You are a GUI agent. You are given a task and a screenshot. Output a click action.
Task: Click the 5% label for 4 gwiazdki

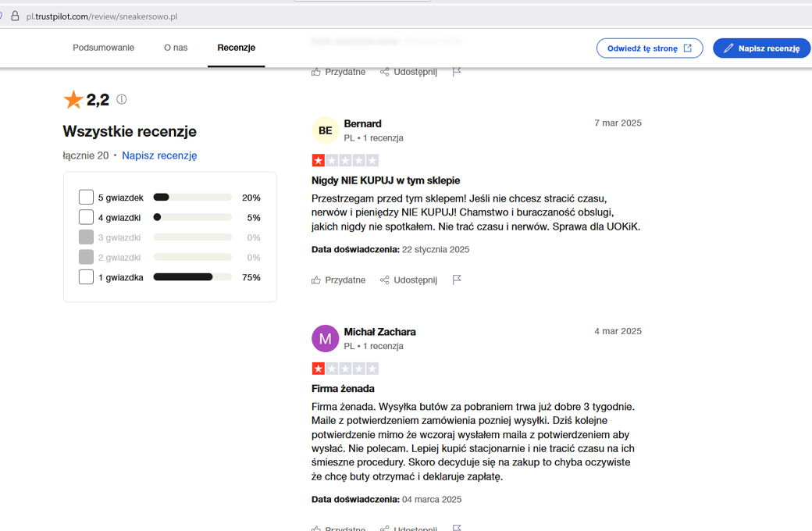[x=254, y=218]
